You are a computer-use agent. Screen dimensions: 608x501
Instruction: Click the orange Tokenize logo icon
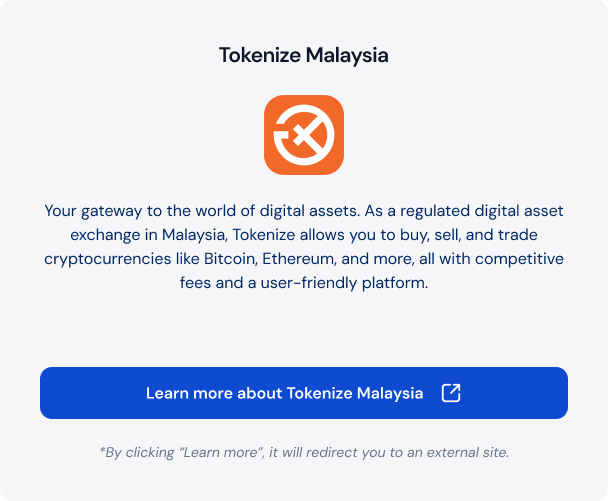click(x=304, y=135)
